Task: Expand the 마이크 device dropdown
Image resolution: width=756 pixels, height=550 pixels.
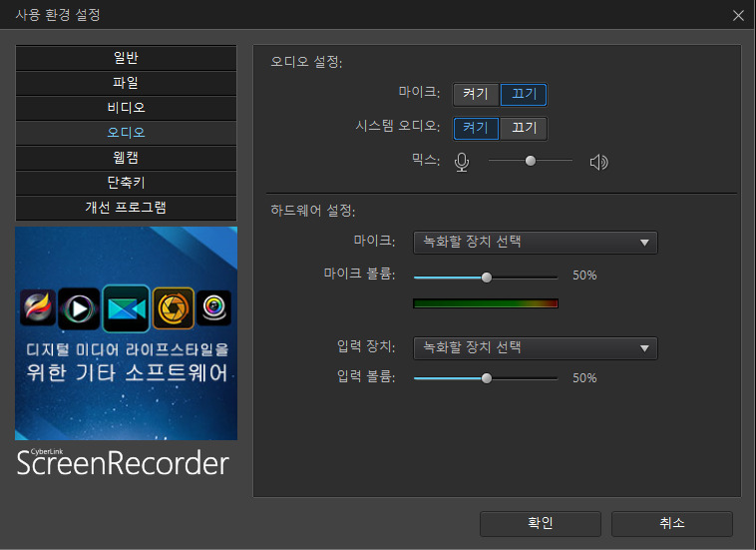Action: coord(536,243)
